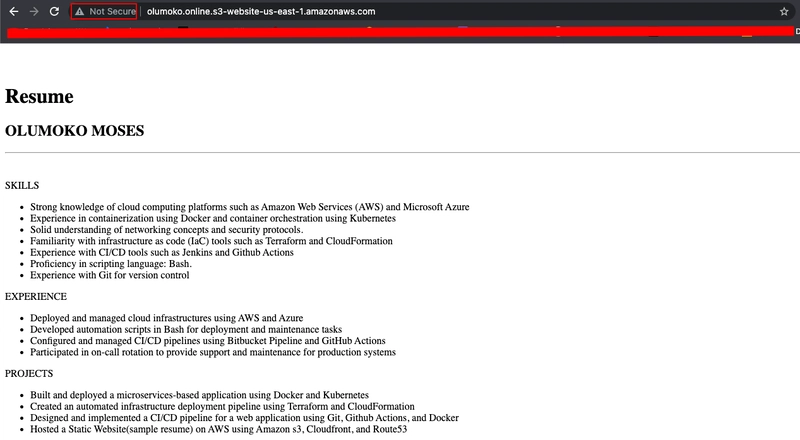Click the Resume page heading

click(x=39, y=97)
